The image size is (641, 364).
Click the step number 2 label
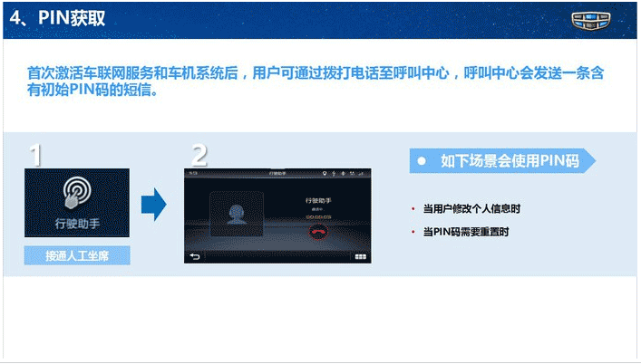click(x=199, y=155)
